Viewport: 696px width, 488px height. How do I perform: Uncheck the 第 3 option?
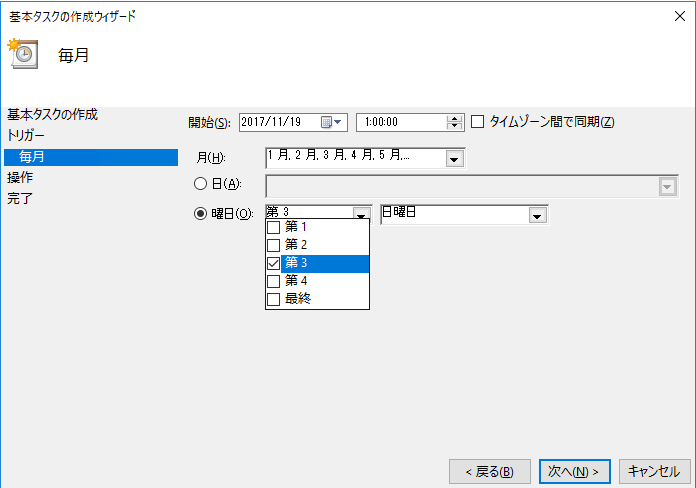pyautogui.click(x=317, y=263)
